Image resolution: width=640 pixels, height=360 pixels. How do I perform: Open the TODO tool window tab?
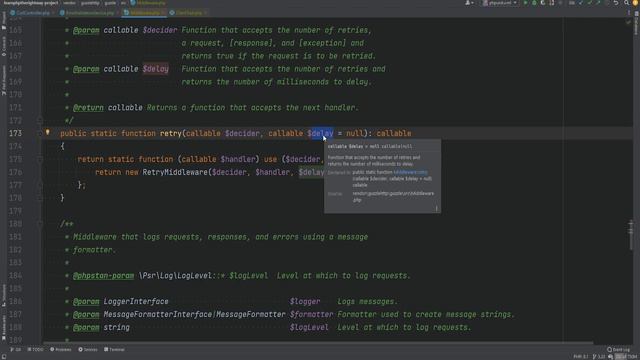click(35, 349)
